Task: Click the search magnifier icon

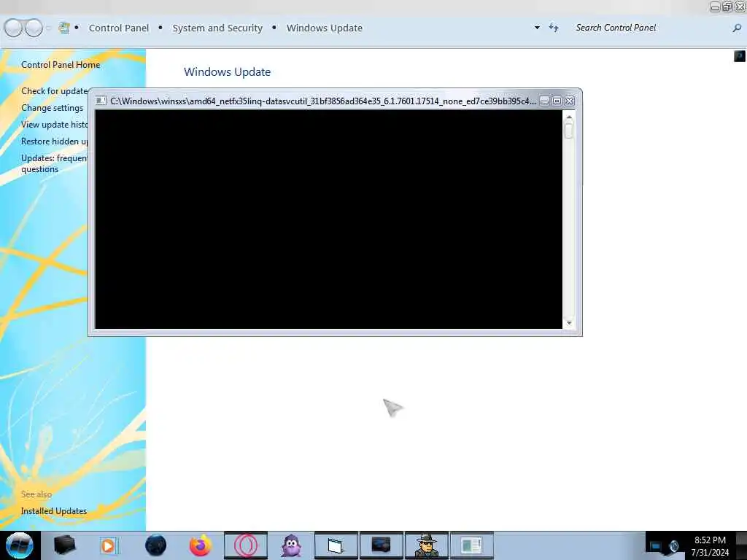Action: pos(737,28)
